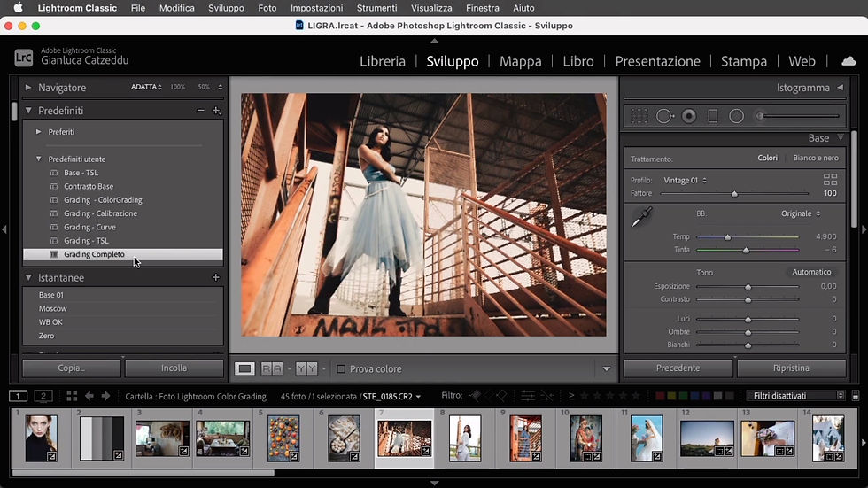Filter by rejected flag icon
The image size is (868, 488).
click(x=501, y=396)
